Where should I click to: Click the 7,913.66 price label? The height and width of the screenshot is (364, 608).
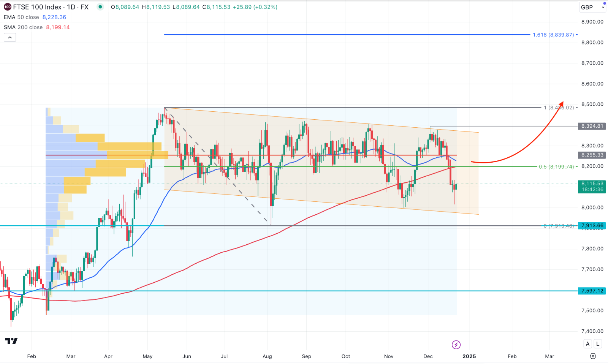pos(592,226)
